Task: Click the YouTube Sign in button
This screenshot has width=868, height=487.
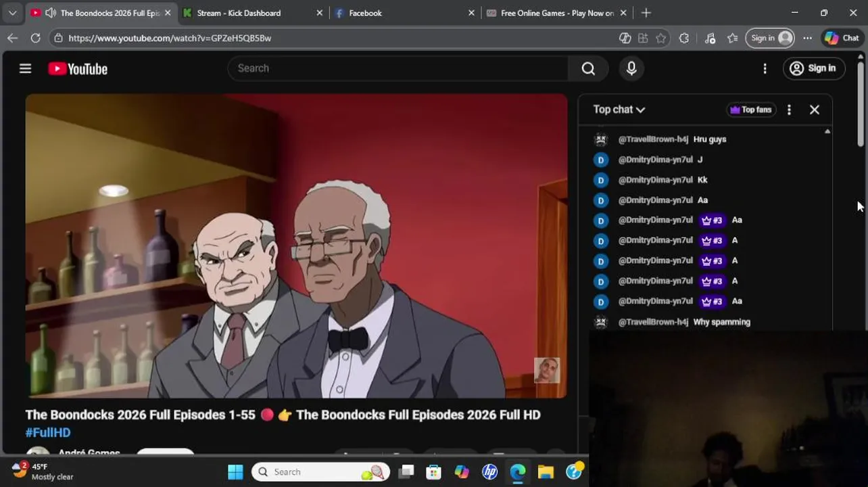Action: coord(813,68)
